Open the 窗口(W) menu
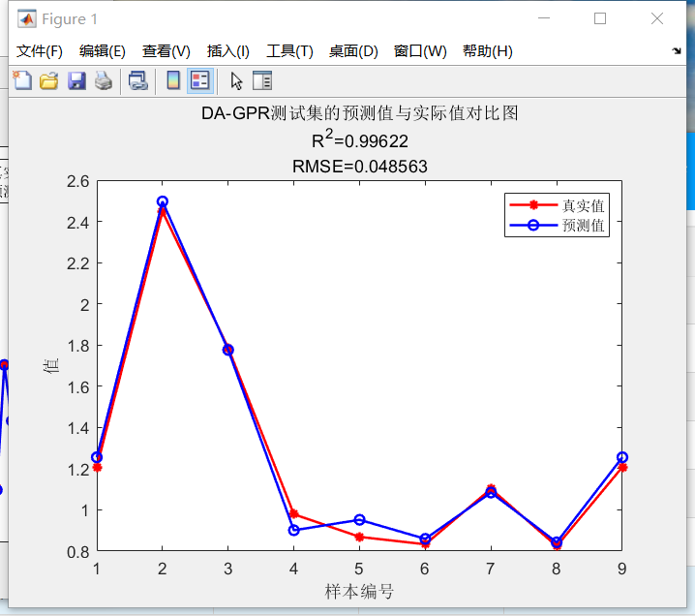 [x=420, y=51]
